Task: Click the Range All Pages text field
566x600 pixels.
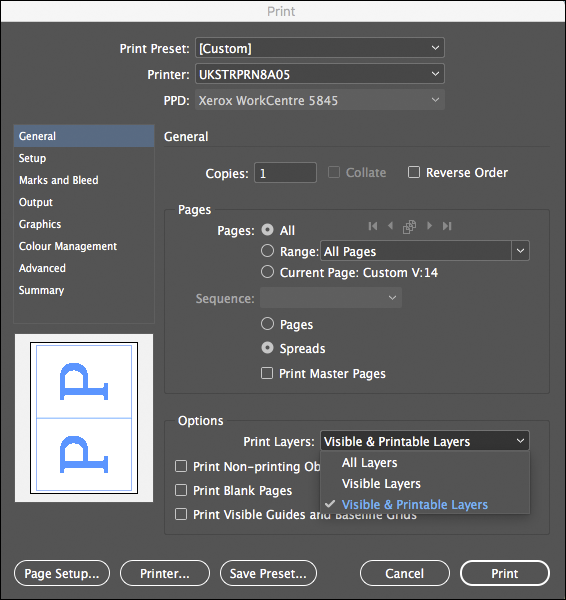Action: click(x=416, y=251)
